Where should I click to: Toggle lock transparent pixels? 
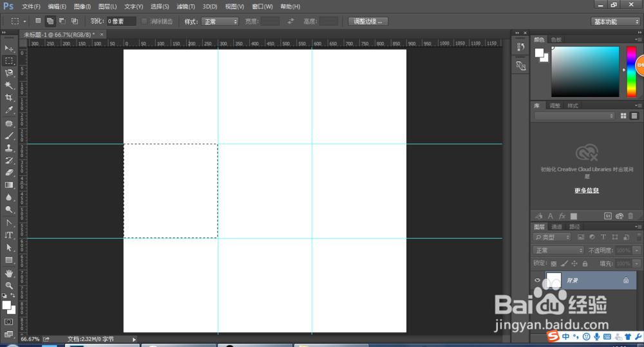(554, 264)
